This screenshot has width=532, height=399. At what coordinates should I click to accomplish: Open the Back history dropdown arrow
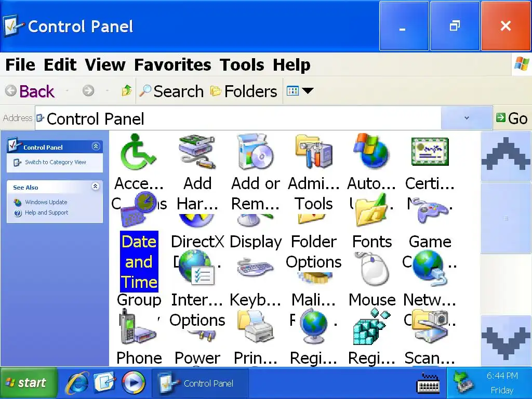point(67,90)
